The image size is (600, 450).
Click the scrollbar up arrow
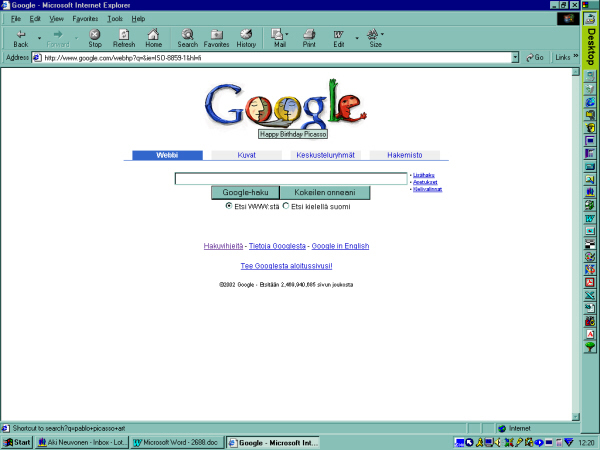[576, 72]
